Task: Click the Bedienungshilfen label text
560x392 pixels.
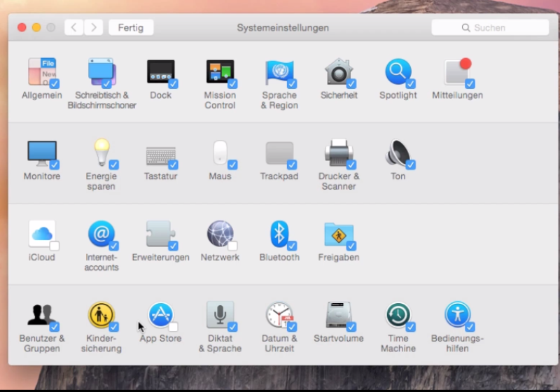Action: pos(457,344)
